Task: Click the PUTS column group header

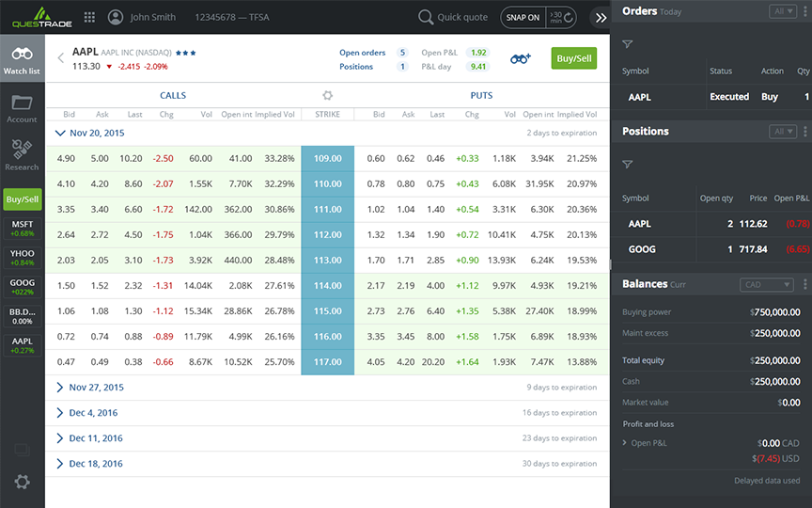Action: pos(481,95)
